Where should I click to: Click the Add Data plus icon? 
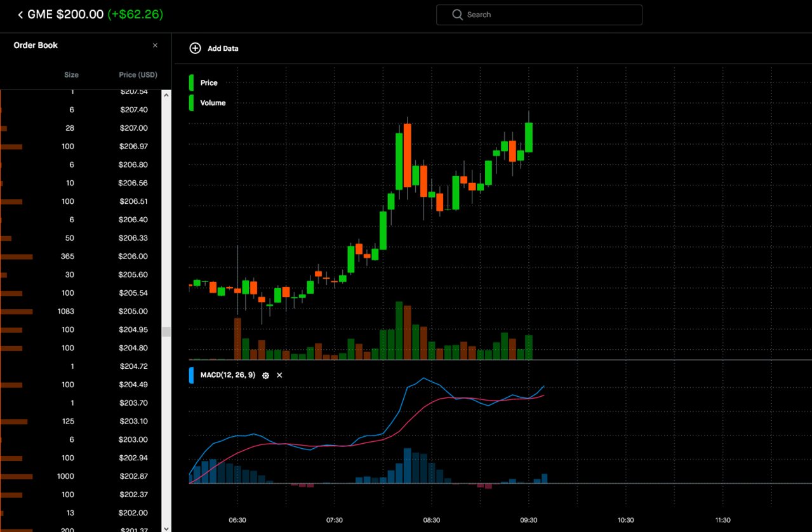pos(196,48)
